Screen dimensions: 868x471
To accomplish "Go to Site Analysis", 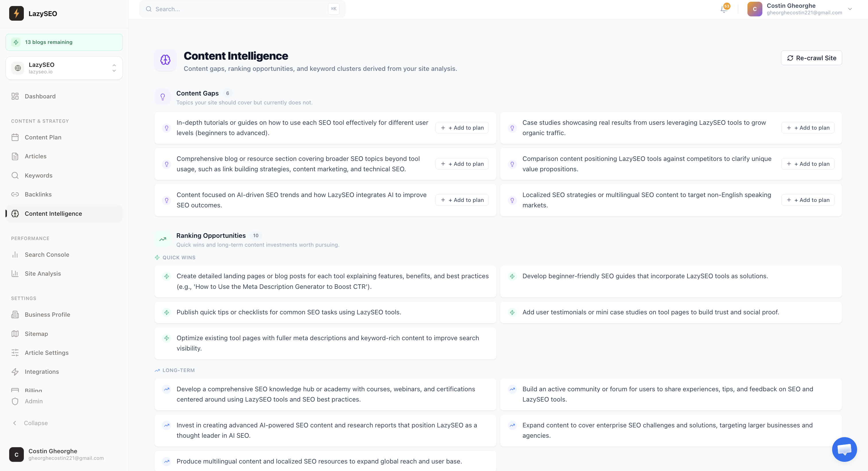I will 64,273.
